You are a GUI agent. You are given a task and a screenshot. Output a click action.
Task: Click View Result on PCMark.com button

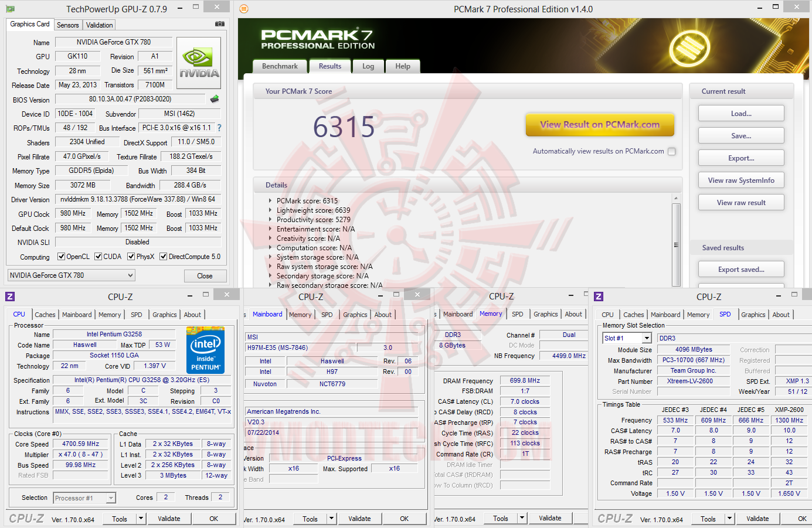[600, 124]
